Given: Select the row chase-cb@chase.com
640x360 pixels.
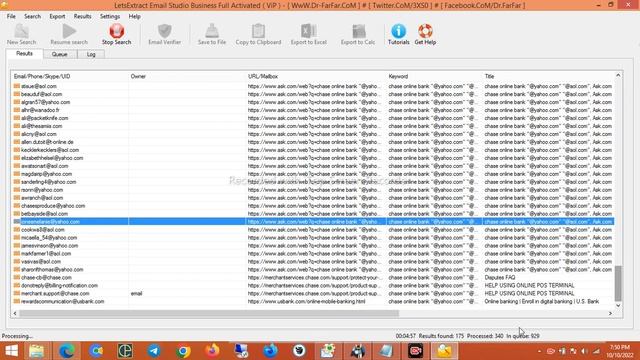Looking at the screenshot, I should (312, 277).
